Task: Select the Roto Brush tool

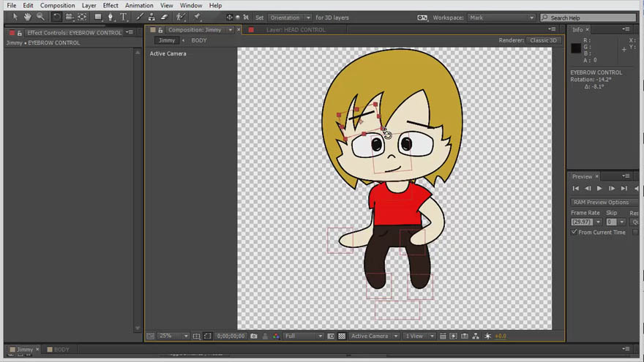Action: point(180,18)
